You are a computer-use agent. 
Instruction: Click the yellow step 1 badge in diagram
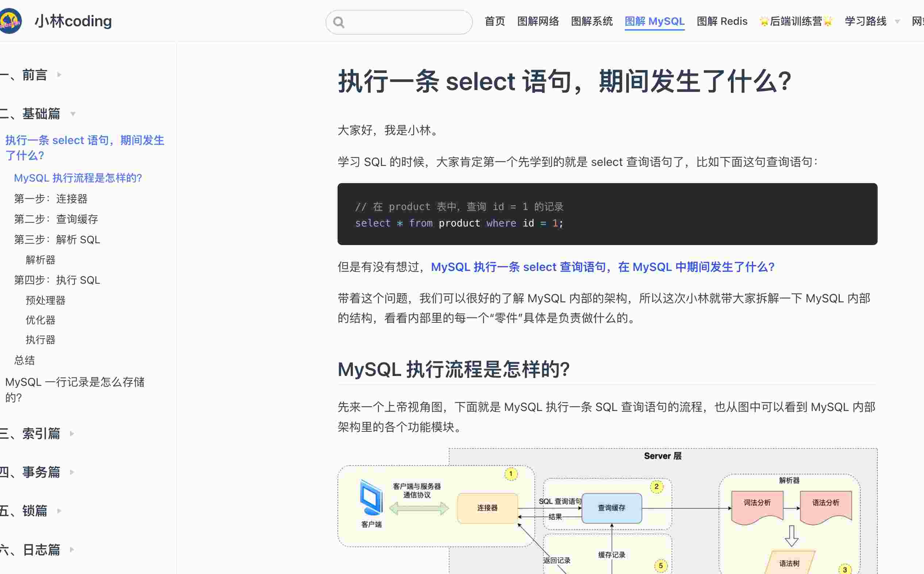coord(511,474)
